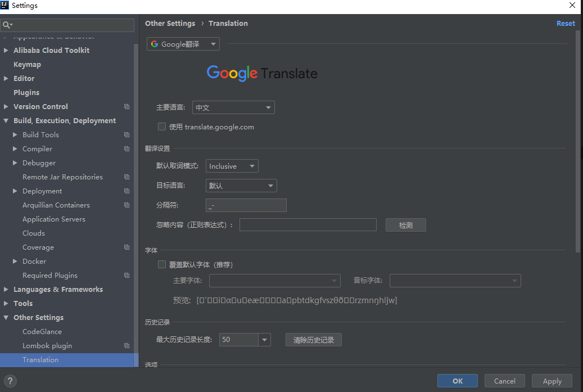Click project-level icon beside Version Control
Screen dimensions: 583x392
coord(127,107)
